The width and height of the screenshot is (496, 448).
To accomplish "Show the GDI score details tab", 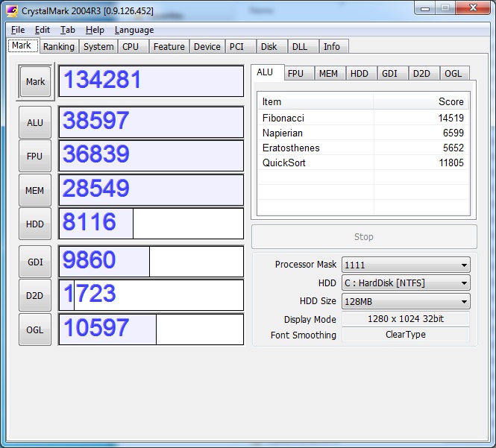I will click(x=392, y=73).
